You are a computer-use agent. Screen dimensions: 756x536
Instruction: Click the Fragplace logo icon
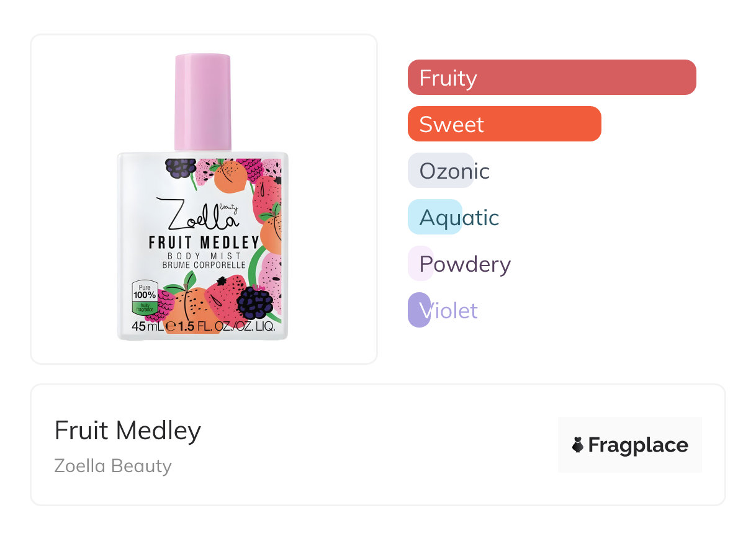tap(578, 445)
